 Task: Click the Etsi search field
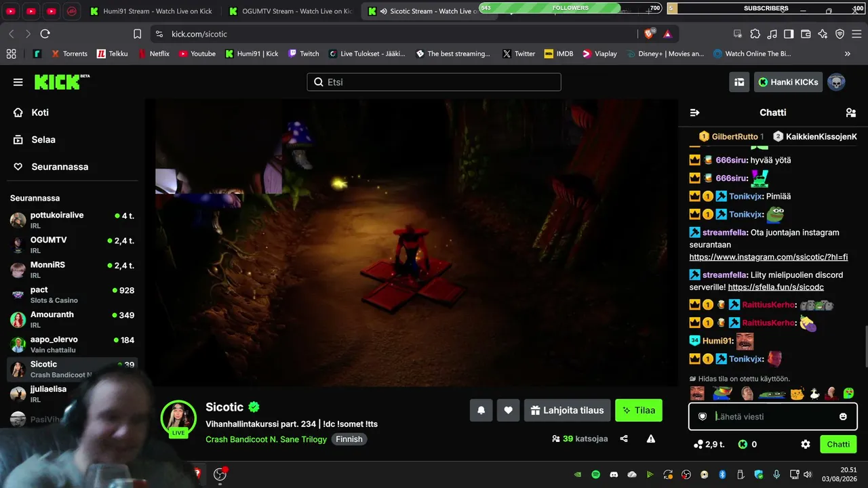click(434, 82)
